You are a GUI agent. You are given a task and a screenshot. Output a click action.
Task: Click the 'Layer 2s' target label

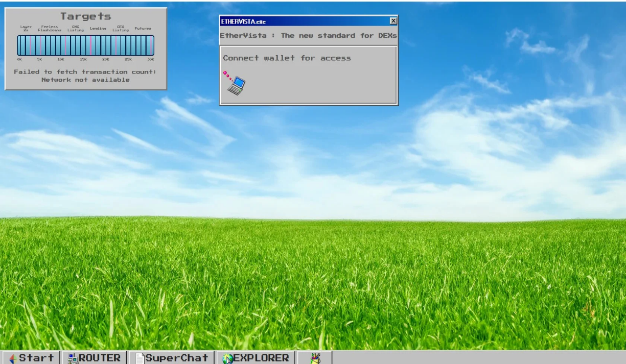(x=26, y=29)
